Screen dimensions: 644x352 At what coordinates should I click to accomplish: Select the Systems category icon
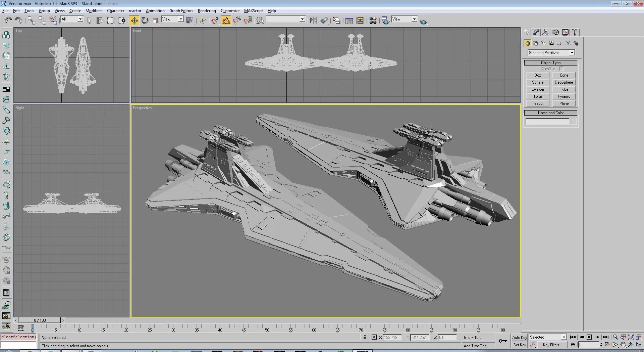point(576,43)
